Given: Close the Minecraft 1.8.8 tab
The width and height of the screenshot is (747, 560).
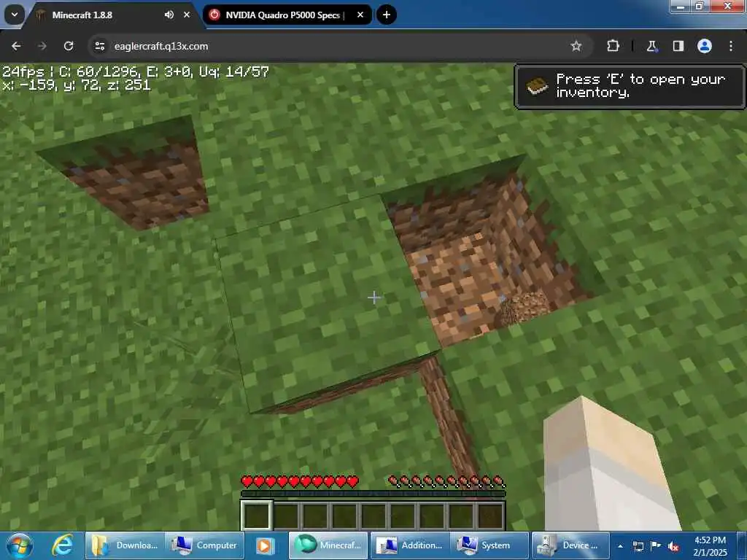Looking at the screenshot, I should [187, 15].
